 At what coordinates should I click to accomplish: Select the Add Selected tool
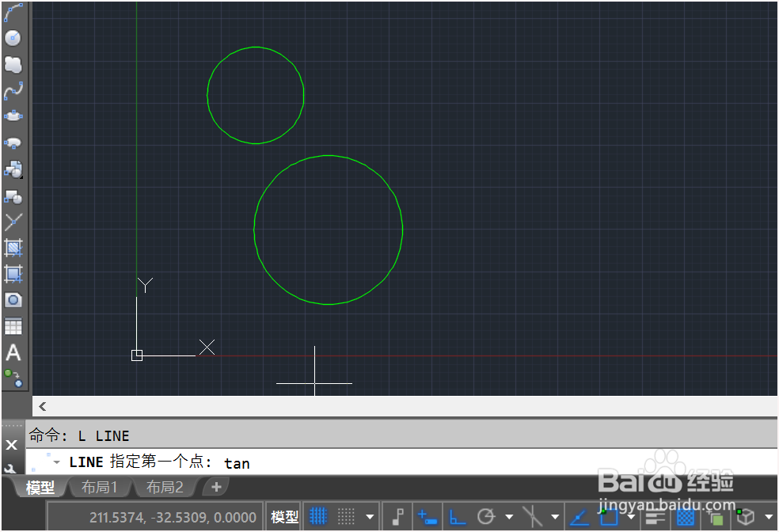click(x=13, y=378)
